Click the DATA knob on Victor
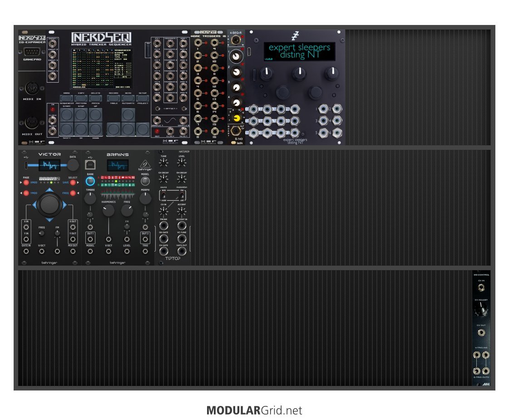Viewport: 509px width, 420px height. click(73, 165)
